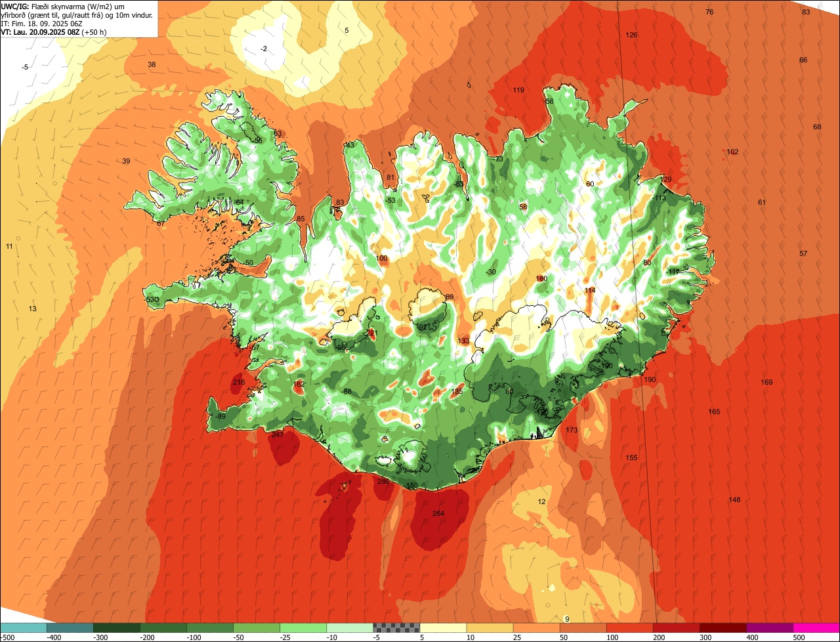Image resolution: width=840 pixels, height=642 pixels.
Task: Pick the red 100 to 200 legend swatch
Action: (x=629, y=628)
